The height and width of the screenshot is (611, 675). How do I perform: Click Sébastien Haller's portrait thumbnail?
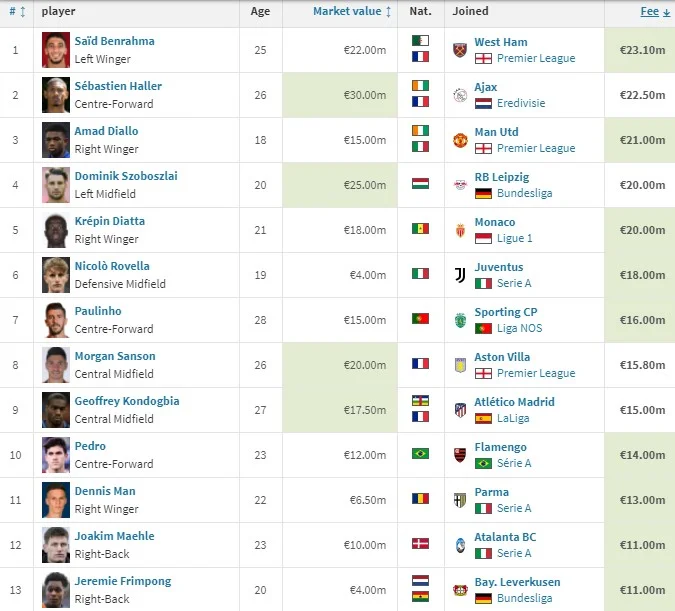pyautogui.click(x=56, y=95)
